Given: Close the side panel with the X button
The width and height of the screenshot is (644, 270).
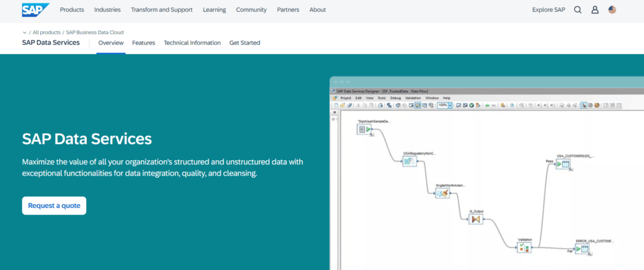Looking at the screenshot, I should coord(335,112).
